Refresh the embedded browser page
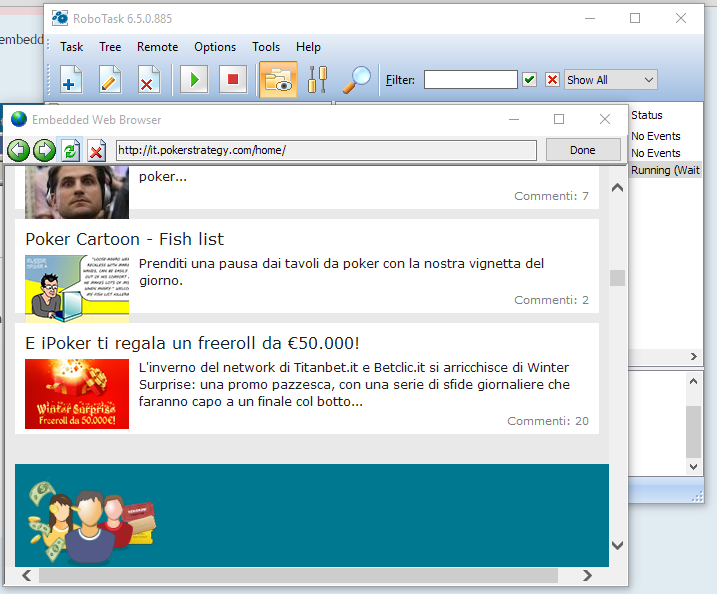The width and height of the screenshot is (717, 594). (x=70, y=150)
